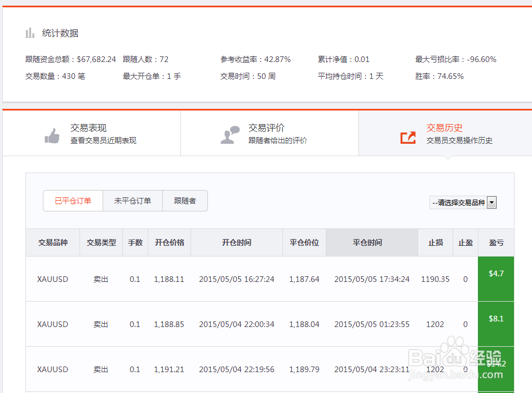
Task: Click the dropdown arrow on the trade symbol selector
Action: [x=491, y=202]
